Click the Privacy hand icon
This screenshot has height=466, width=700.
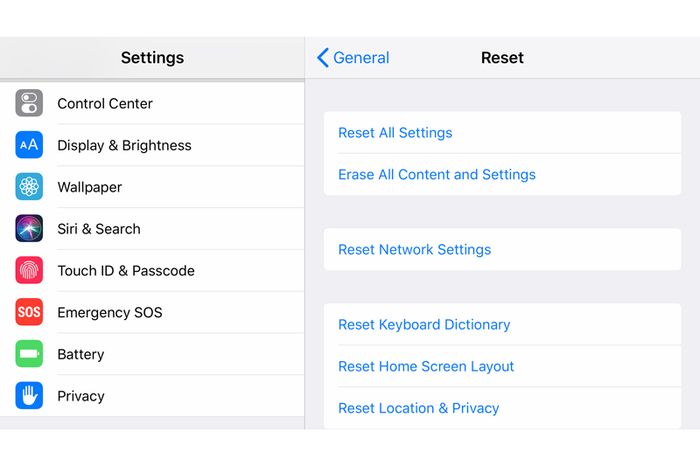click(x=29, y=396)
